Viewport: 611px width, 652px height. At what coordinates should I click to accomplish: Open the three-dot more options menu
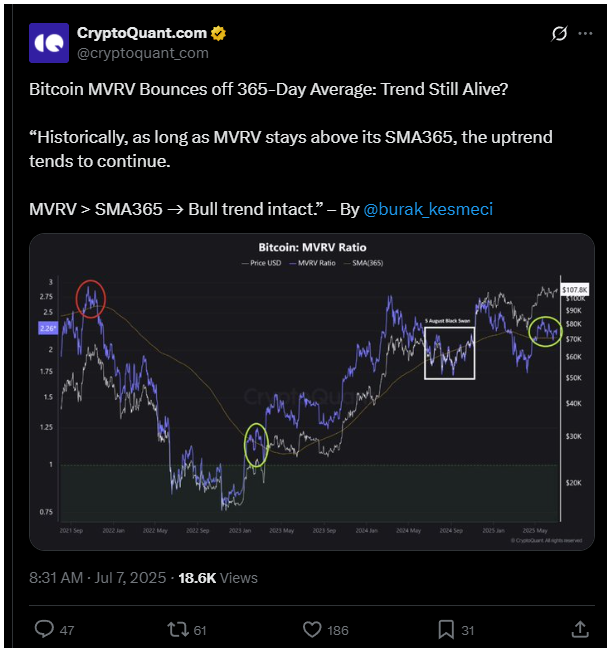[585, 34]
